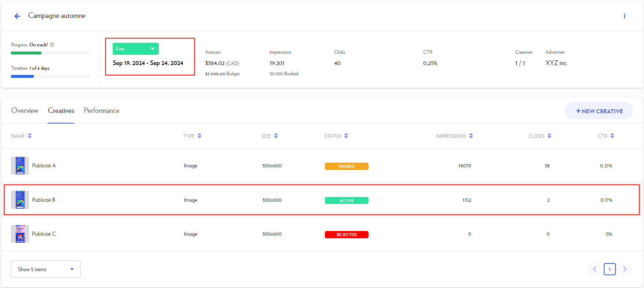The height and width of the screenshot is (288, 644).
Task: Select the Creatives tab
Action: (61, 111)
